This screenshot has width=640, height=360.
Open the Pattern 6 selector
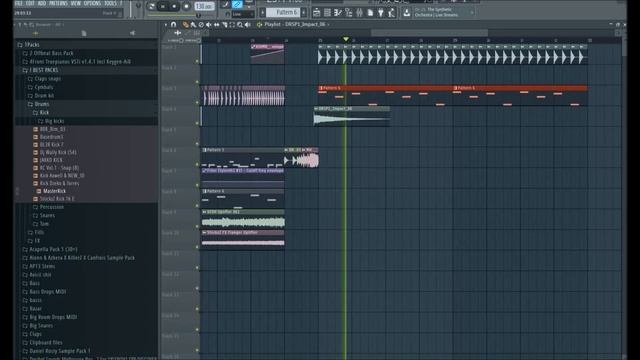(x=284, y=13)
